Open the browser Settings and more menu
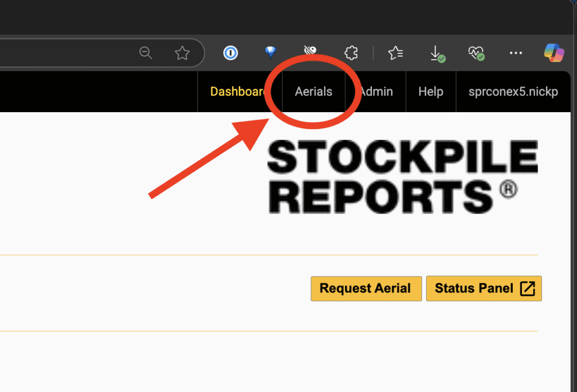577x392 pixels. pos(516,53)
